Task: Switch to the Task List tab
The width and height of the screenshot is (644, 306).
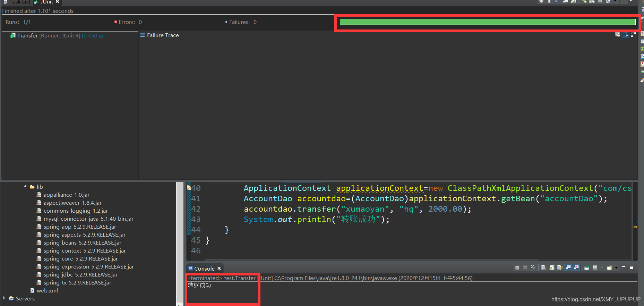Action: (x=17, y=2)
